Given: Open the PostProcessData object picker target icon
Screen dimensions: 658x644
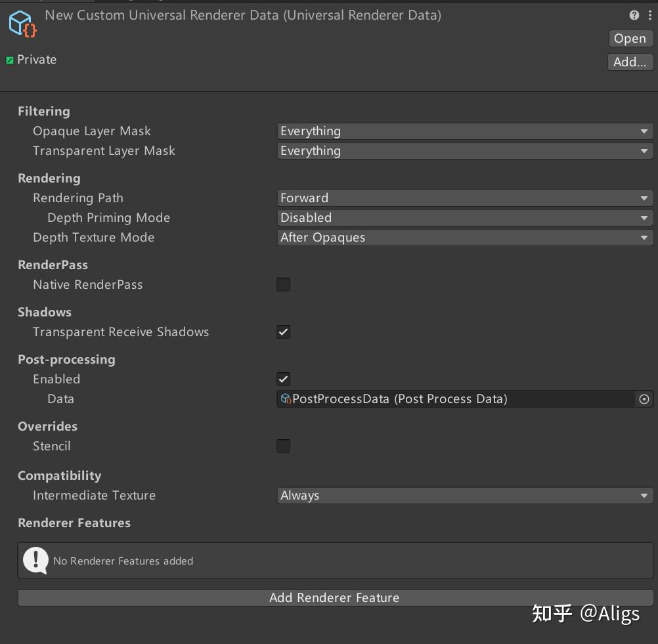Looking at the screenshot, I should click(644, 398).
